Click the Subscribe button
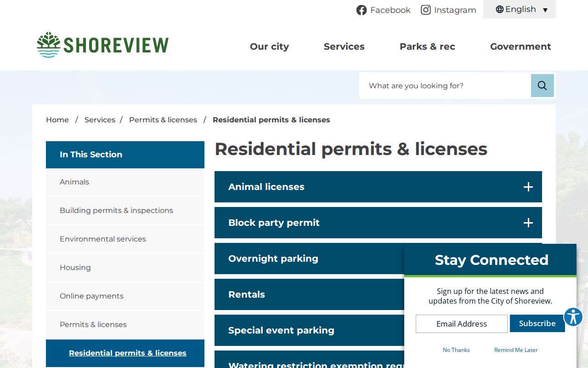 pyautogui.click(x=537, y=323)
